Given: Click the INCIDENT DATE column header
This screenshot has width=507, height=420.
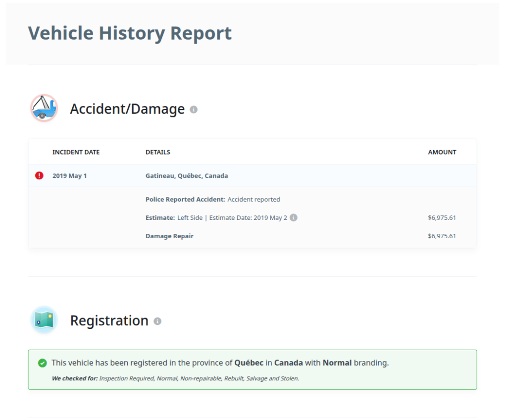Looking at the screenshot, I should pyautogui.click(x=76, y=152).
